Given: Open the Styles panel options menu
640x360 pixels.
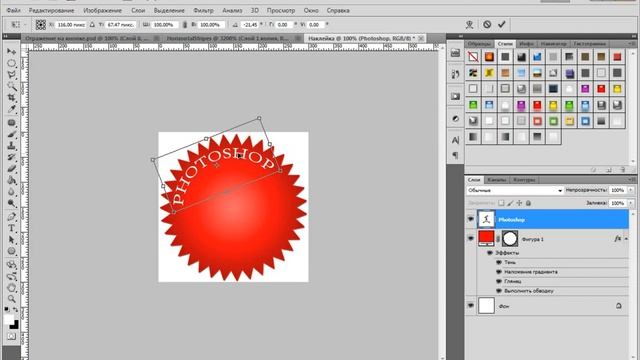Looking at the screenshot, I should (632, 44).
